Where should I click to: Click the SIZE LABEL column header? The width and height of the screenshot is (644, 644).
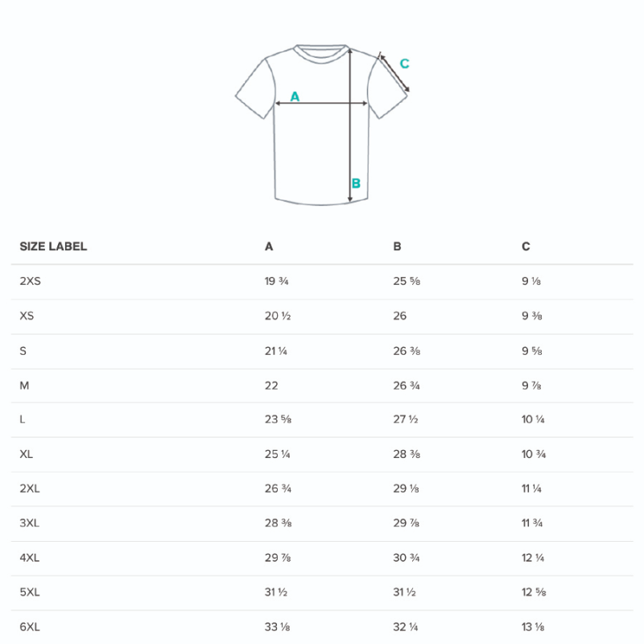click(53, 246)
